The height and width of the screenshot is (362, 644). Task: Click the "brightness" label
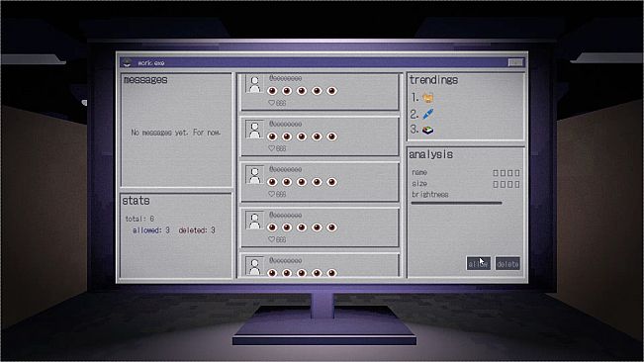tap(430, 194)
